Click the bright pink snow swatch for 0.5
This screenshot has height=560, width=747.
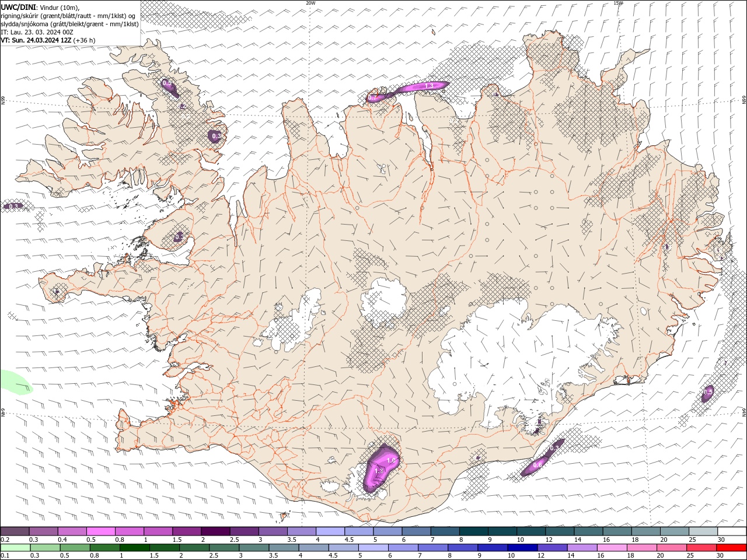[100, 531]
